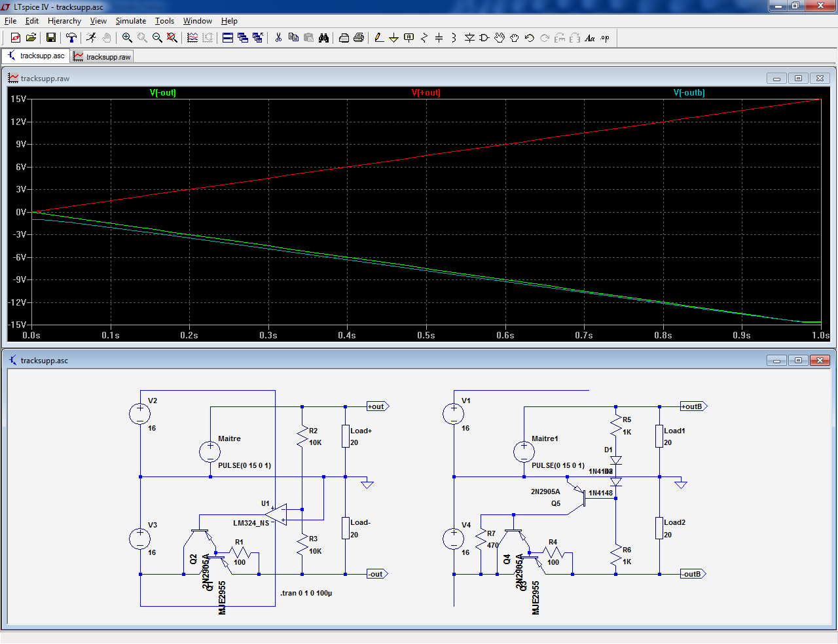
Task: Click the Undo arrow in toolbar
Action: (x=530, y=38)
